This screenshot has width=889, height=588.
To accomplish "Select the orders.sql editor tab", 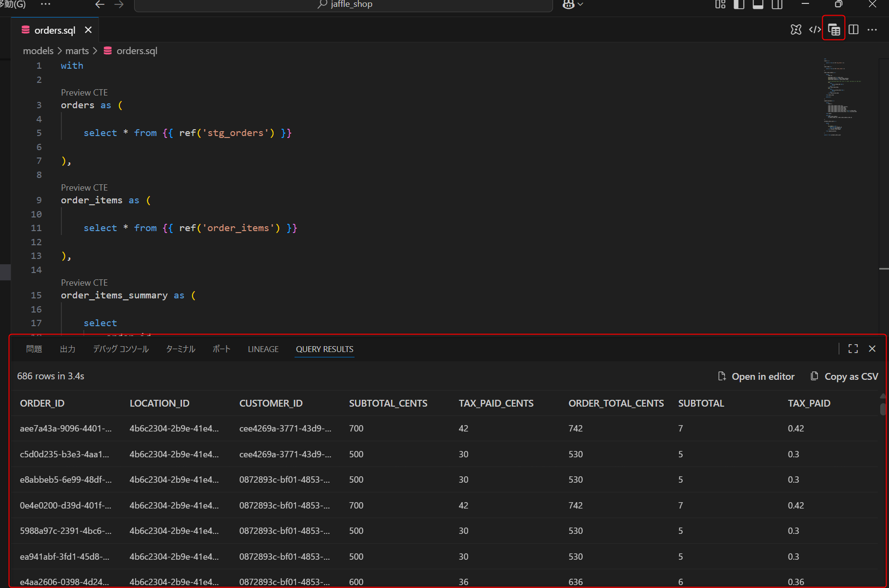I will pos(55,30).
